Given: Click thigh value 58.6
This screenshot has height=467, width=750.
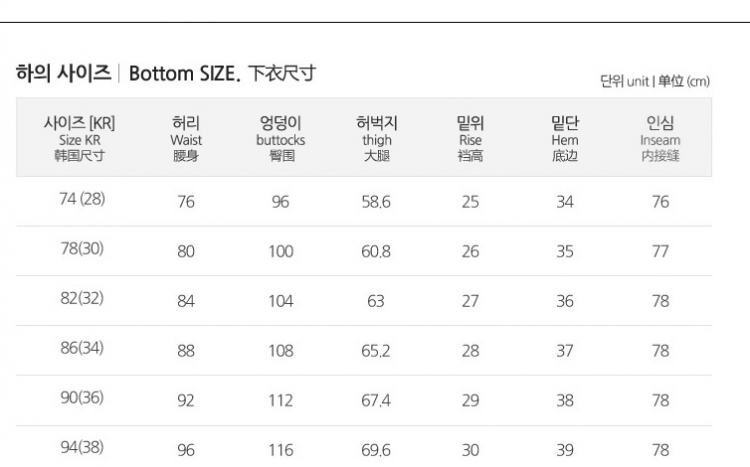Looking at the screenshot, I should [x=376, y=202].
